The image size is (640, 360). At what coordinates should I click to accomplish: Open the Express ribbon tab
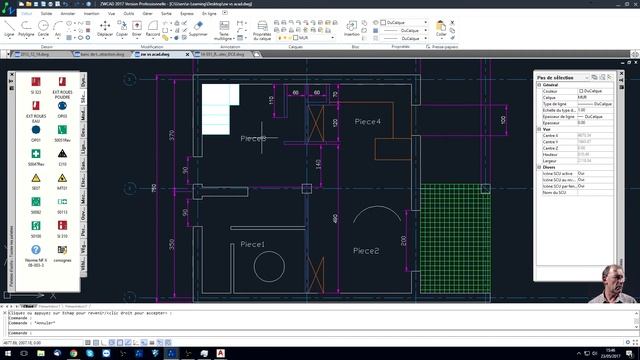click(187, 13)
